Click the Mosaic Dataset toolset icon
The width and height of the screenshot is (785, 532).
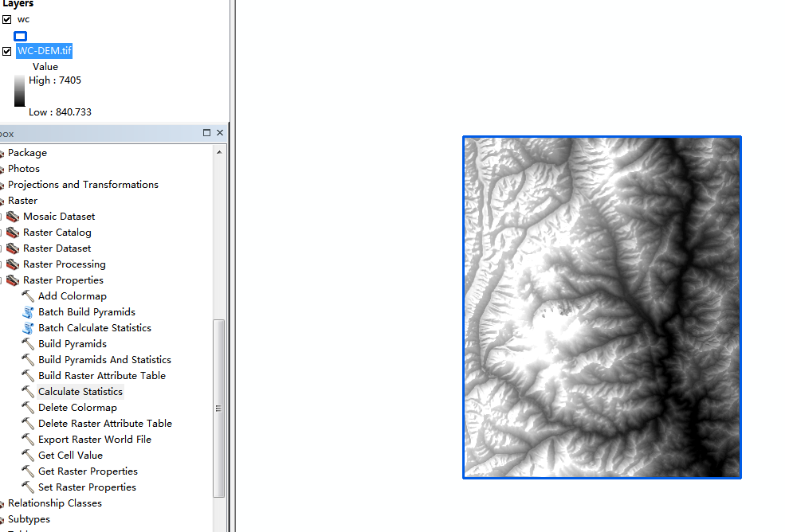tap(13, 216)
